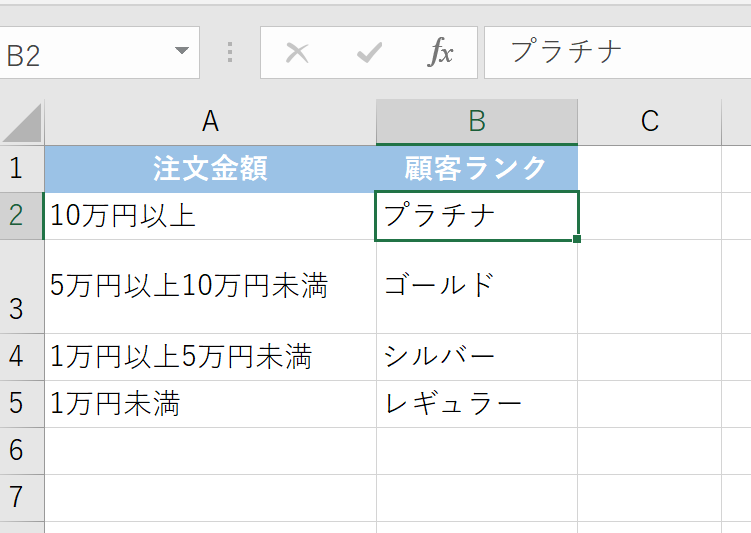This screenshot has width=751, height=533.
Task: Click the 顧客ランク header cell
Action: [477, 169]
